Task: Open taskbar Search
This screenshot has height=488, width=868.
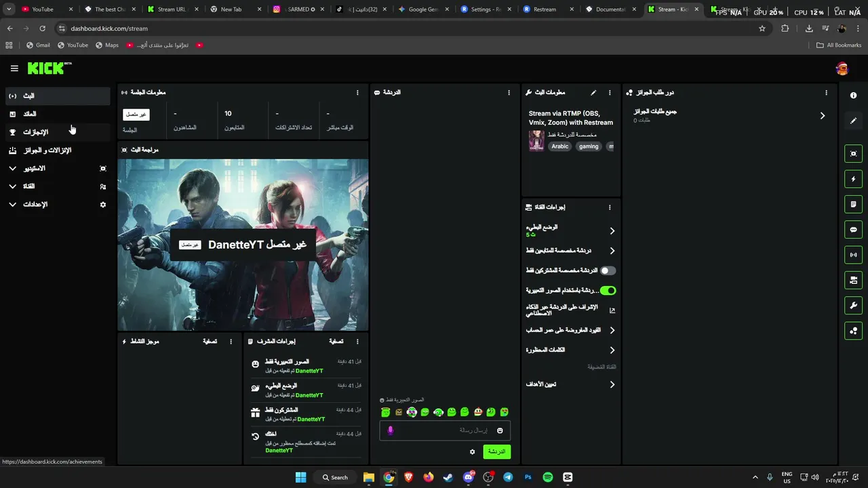Action: pyautogui.click(x=335, y=477)
